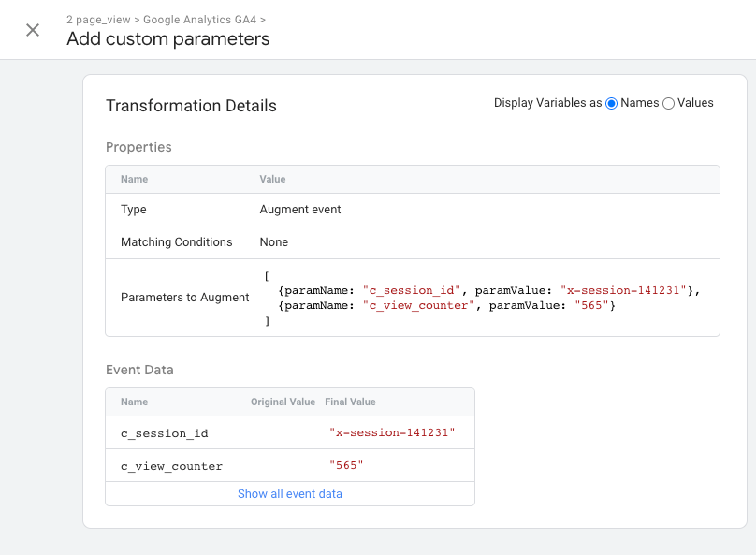756x555 pixels.
Task: Click the final value "565" in Event Data
Action: [x=346, y=465]
